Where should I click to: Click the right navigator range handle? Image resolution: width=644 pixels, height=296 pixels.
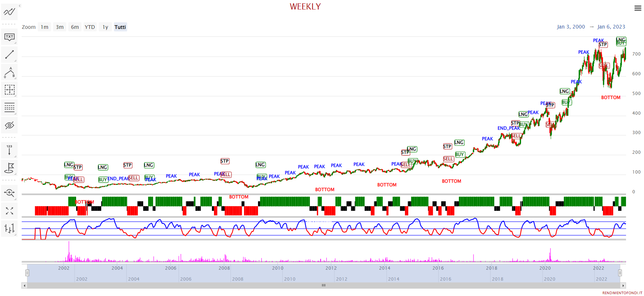pos(620,273)
